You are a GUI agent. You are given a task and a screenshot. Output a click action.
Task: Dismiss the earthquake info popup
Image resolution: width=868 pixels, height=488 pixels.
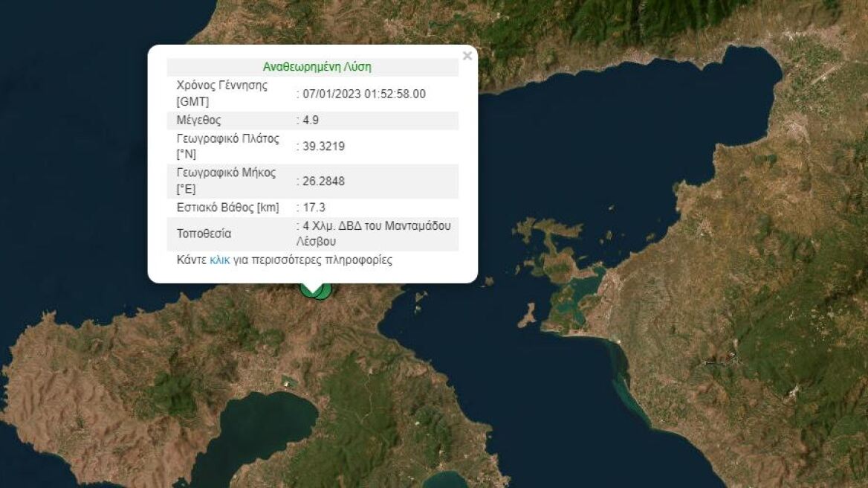(467, 56)
